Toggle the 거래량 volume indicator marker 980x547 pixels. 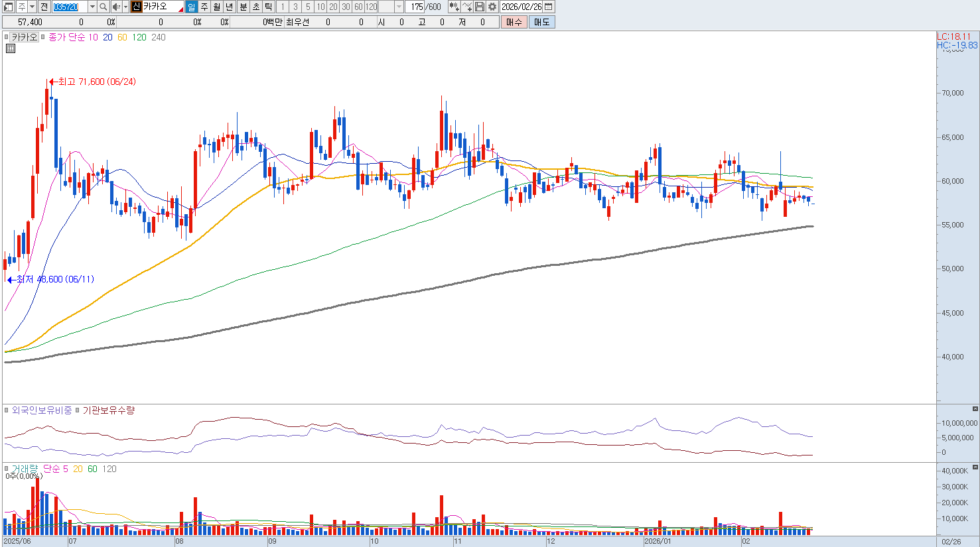point(7,469)
